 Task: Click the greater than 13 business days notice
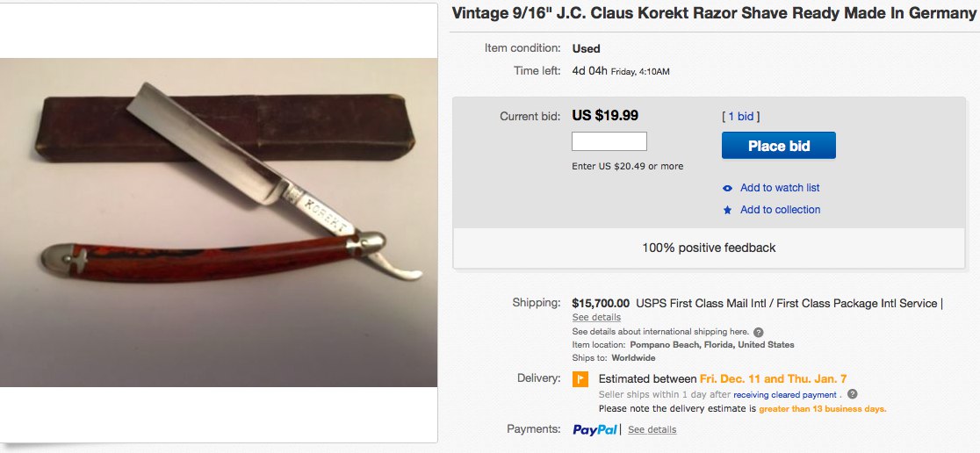point(823,409)
